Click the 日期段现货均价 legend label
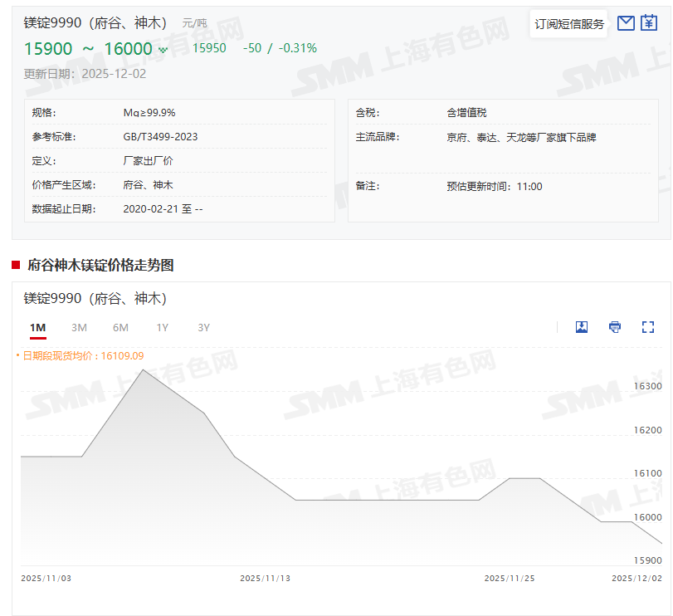Viewport: 673px width, 616px height. click(80, 356)
